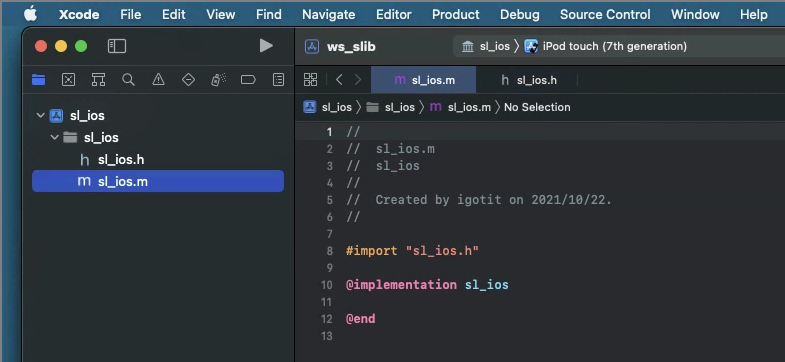Viewport: 785px width, 362px height.
Task: Click line number 8 in the gutter
Action: pyautogui.click(x=329, y=250)
